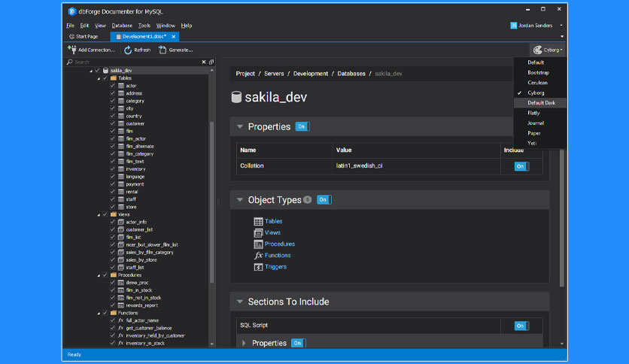This screenshot has width=629, height=364.
Task: Uncheck the address table checkbox
Action: (112, 93)
